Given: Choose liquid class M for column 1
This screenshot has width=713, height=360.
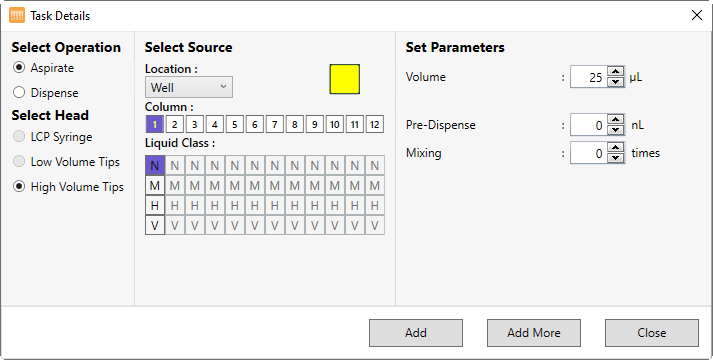Looking at the screenshot, I should 155,185.
